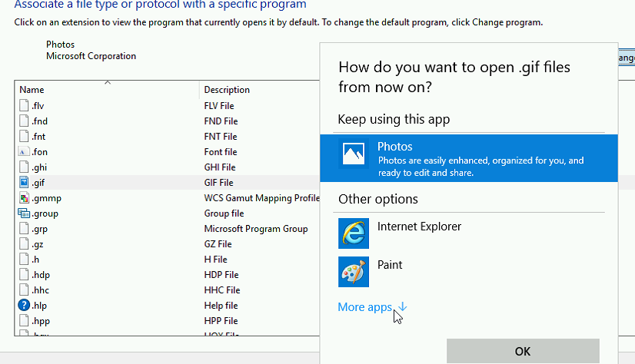635x364 pixels.
Task: Click the Internet Explorer icon
Action: [x=354, y=233]
